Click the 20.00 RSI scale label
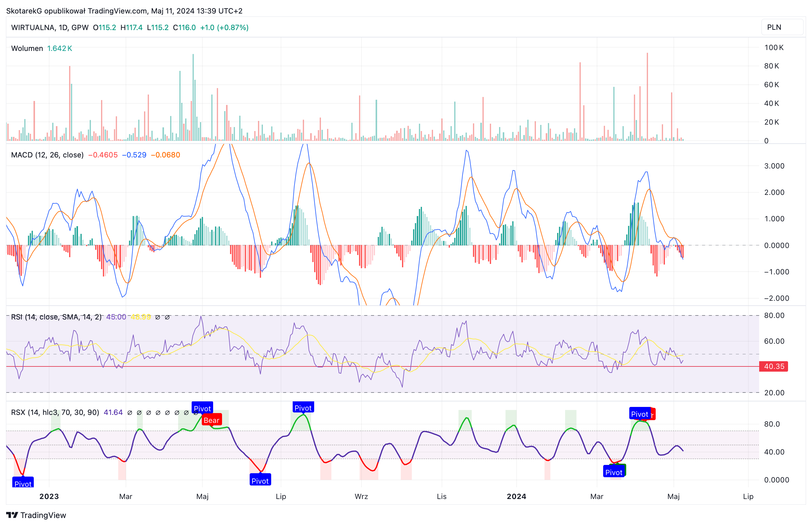 pyautogui.click(x=774, y=393)
